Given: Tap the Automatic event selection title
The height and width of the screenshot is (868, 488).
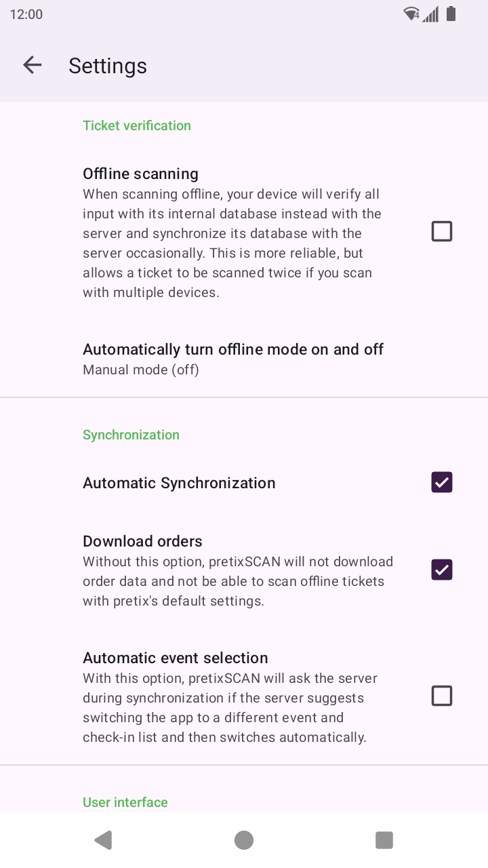Looking at the screenshot, I should [x=175, y=658].
